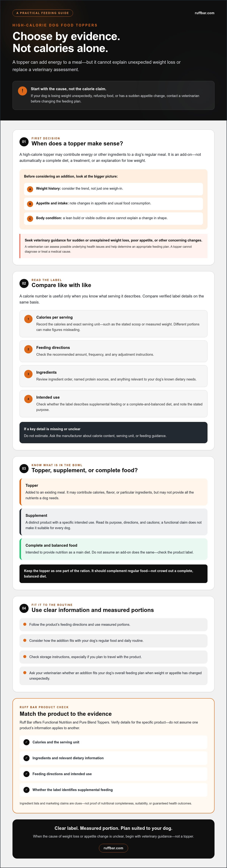Click the Check storage instructions bullet item

113,657
